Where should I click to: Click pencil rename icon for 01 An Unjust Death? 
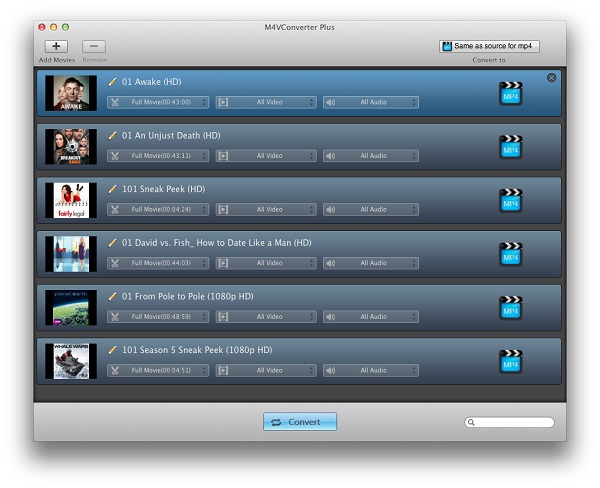(112, 135)
